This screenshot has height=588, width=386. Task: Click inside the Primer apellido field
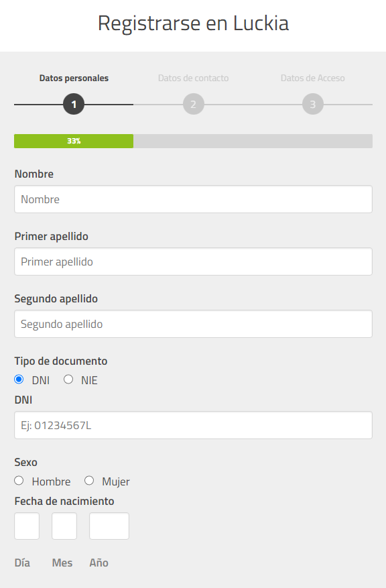[x=193, y=261]
